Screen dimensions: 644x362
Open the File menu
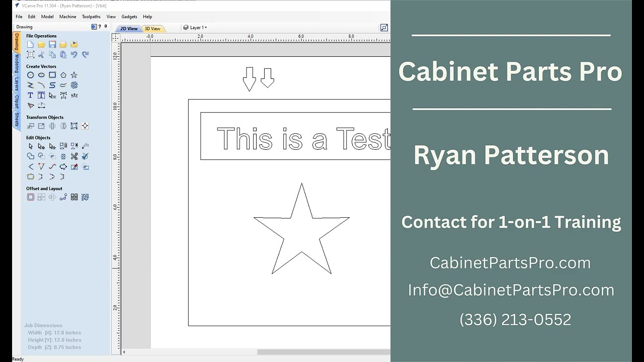[x=19, y=17]
